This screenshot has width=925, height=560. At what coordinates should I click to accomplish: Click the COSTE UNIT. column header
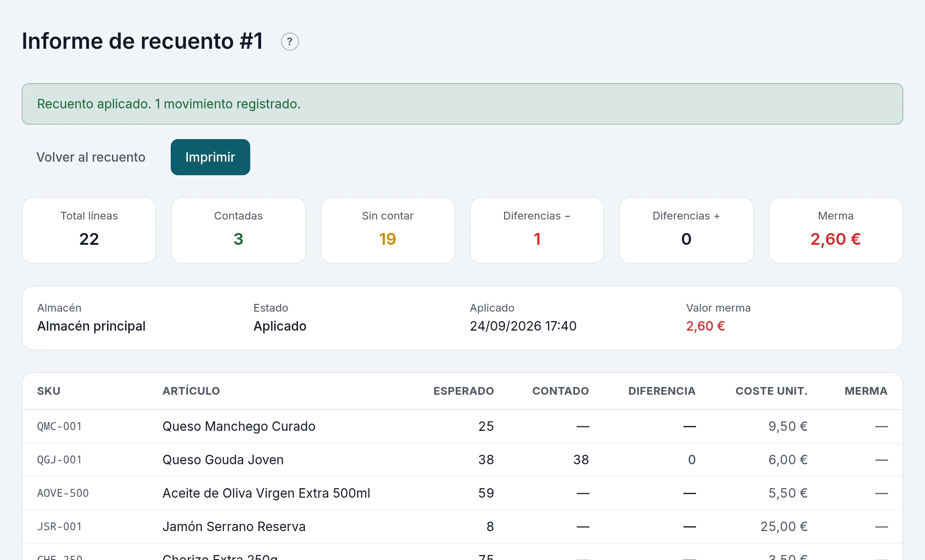coord(771,391)
